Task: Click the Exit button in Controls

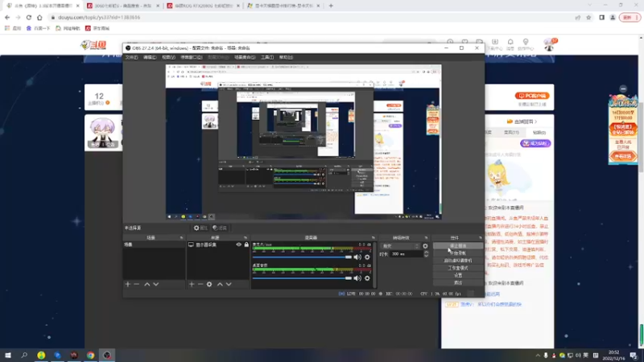Action: tap(458, 283)
